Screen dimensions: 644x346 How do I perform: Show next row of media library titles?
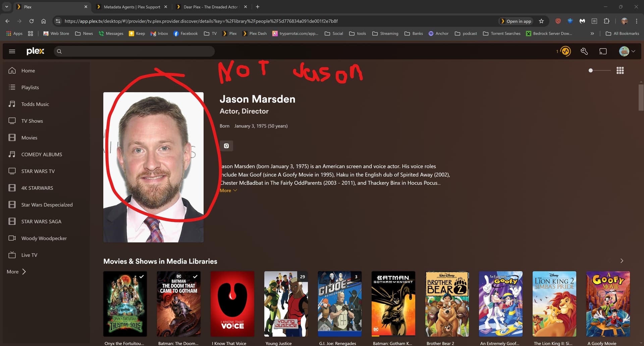[622, 261]
